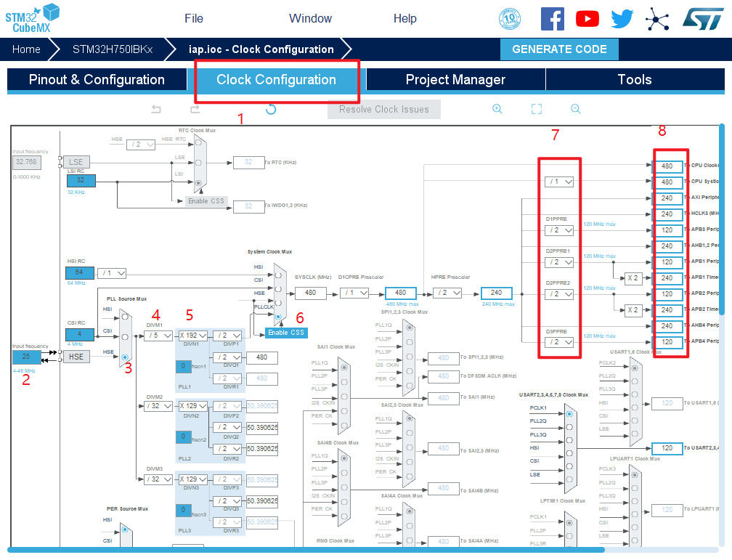Select HSE radio in PLL Source Mux

coord(126,357)
